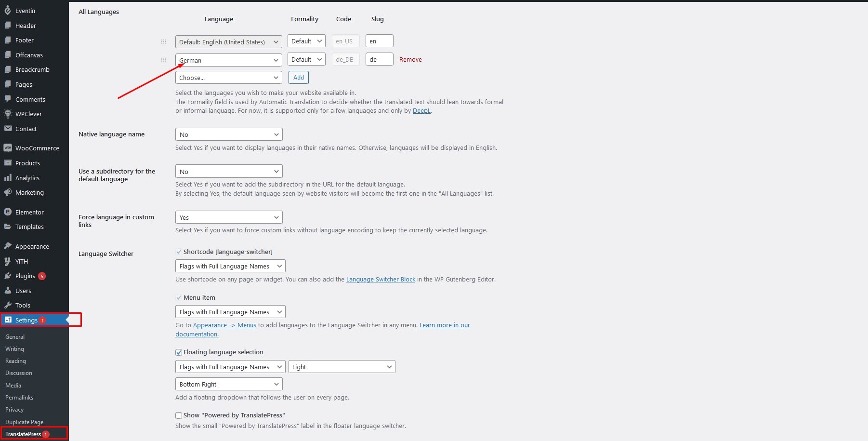The width and height of the screenshot is (868, 441).
Task: Click the Plugins plug icon
Action: pos(7,276)
